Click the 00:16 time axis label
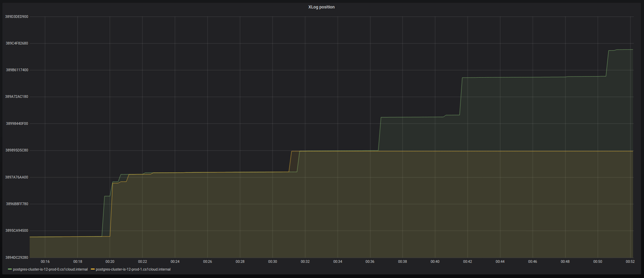Screen dimensions: 644x278 [45, 261]
